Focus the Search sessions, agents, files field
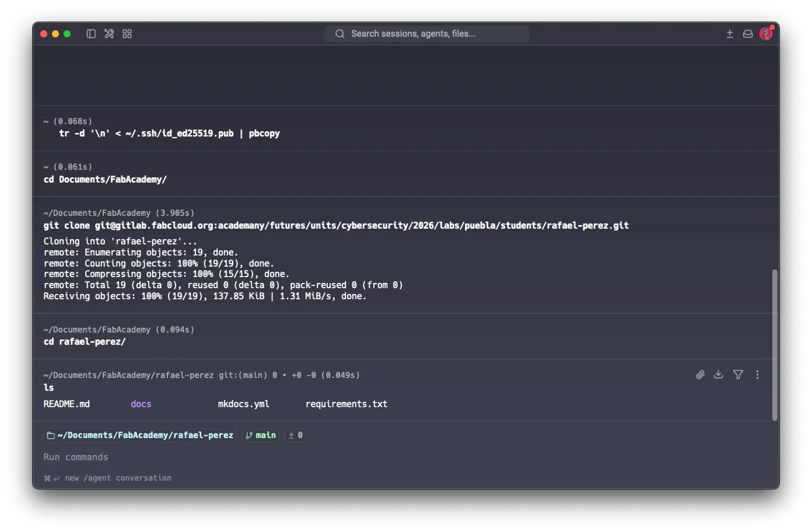The image size is (812, 532). click(427, 34)
